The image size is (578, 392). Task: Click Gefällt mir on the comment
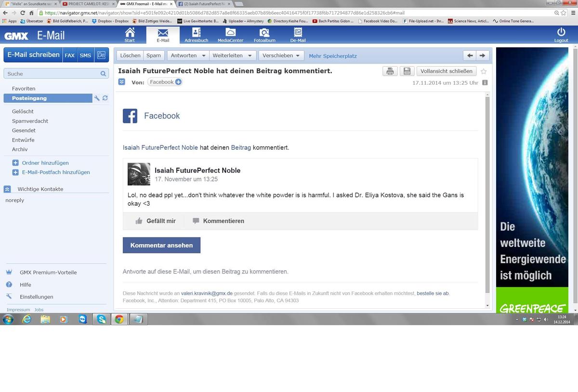pyautogui.click(x=155, y=221)
